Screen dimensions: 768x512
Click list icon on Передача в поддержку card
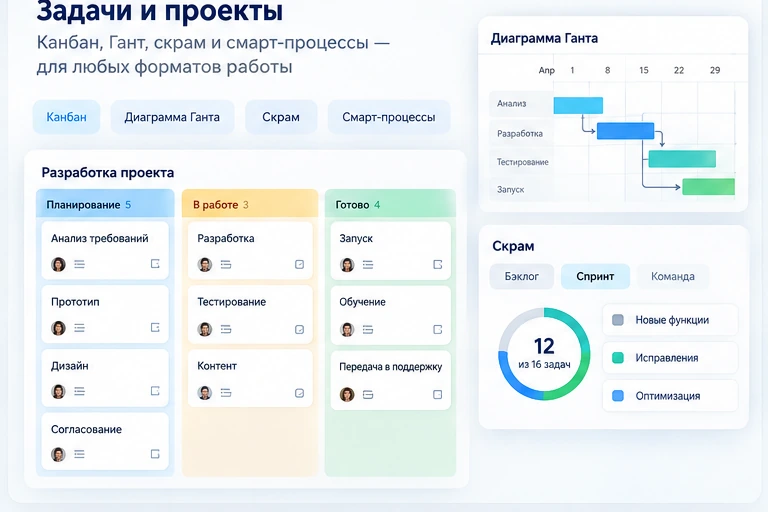pos(368,394)
